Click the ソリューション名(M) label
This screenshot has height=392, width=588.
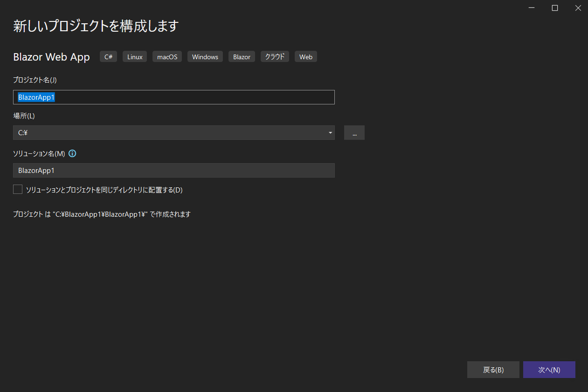(39, 153)
